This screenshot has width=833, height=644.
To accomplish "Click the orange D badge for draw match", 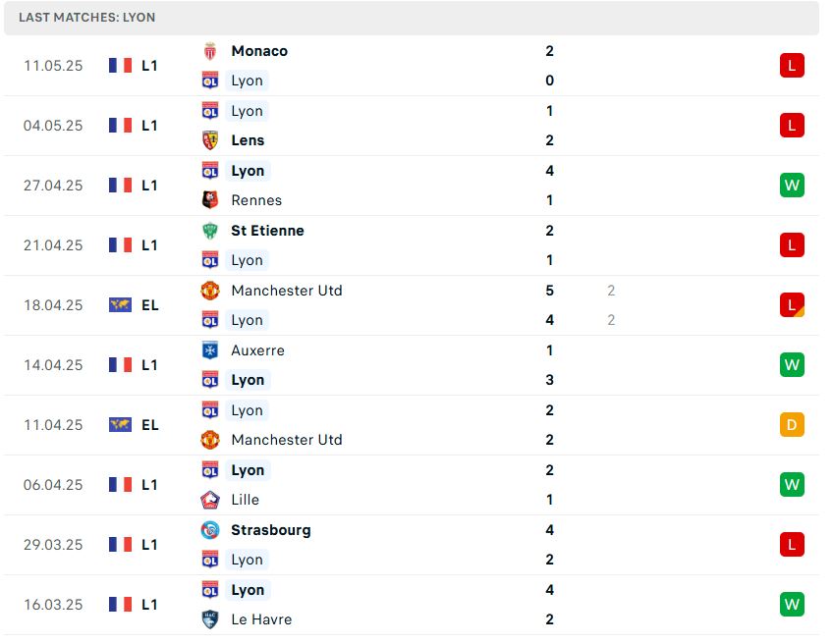I will pyautogui.click(x=792, y=425).
